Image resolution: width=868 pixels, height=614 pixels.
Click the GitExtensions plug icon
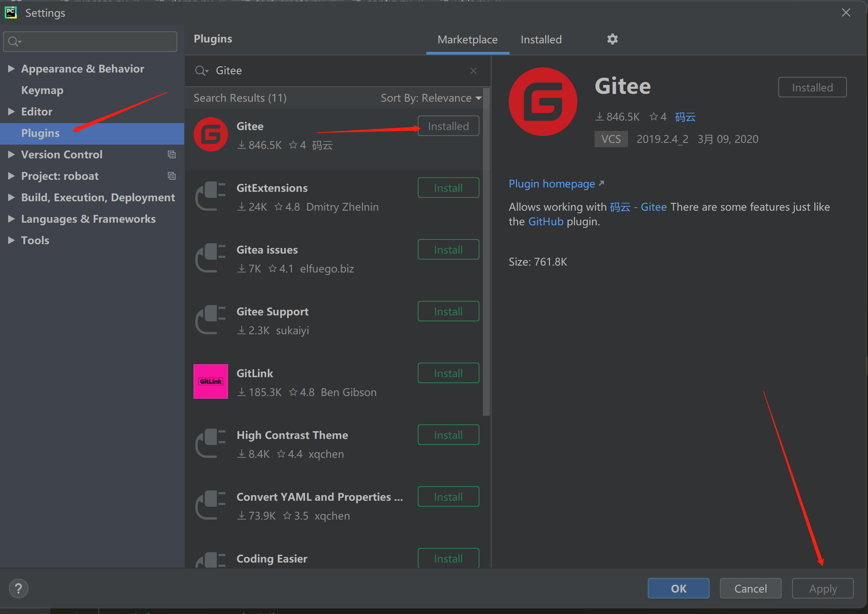pyautogui.click(x=210, y=196)
